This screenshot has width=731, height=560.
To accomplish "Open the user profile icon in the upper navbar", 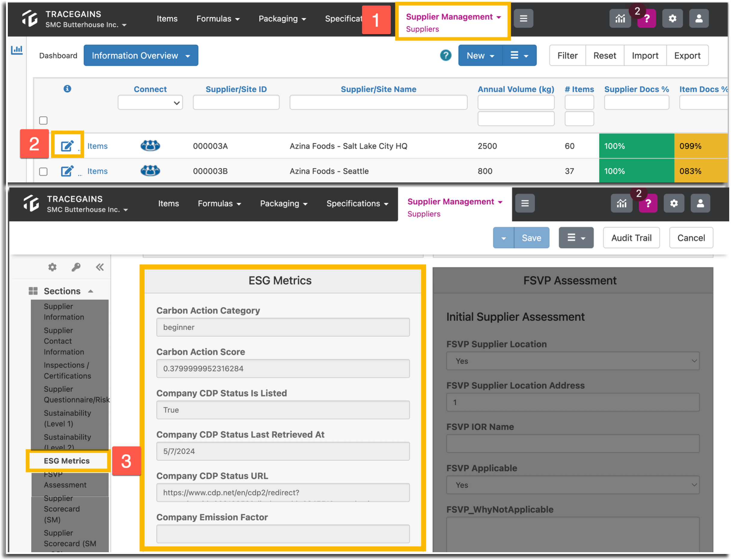I will pyautogui.click(x=699, y=19).
